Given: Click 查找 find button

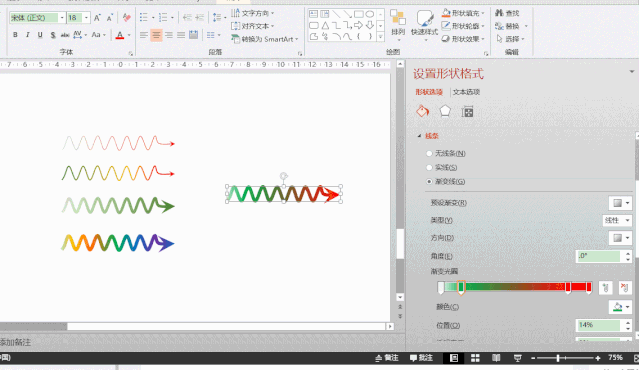Looking at the screenshot, I should pos(507,13).
